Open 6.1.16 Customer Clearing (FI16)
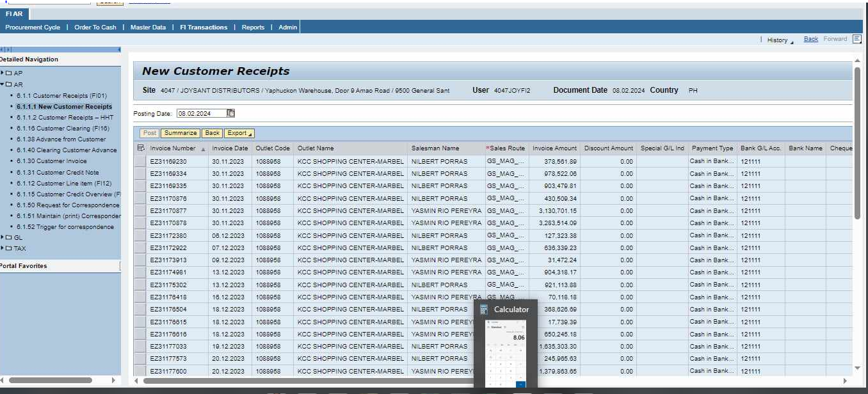 (x=63, y=128)
